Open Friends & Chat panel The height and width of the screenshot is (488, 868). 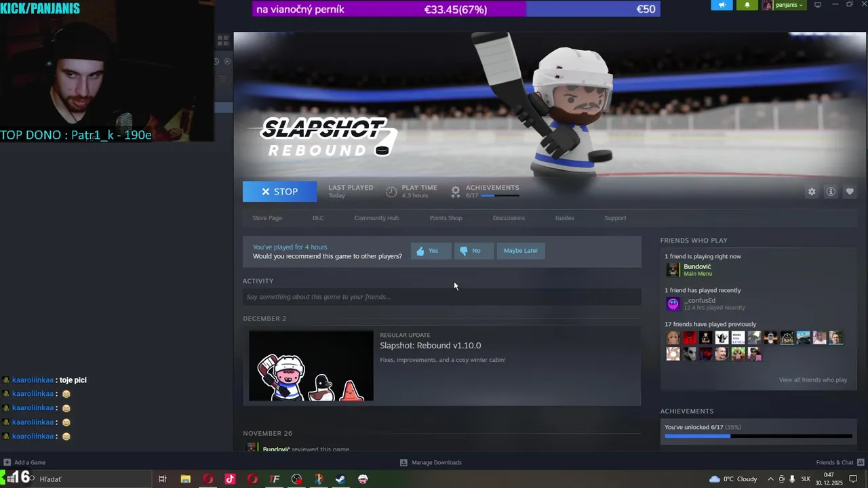(840, 462)
